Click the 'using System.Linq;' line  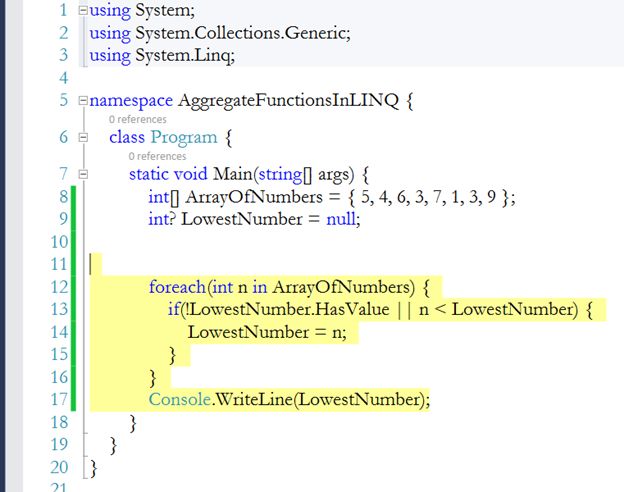(x=162, y=55)
